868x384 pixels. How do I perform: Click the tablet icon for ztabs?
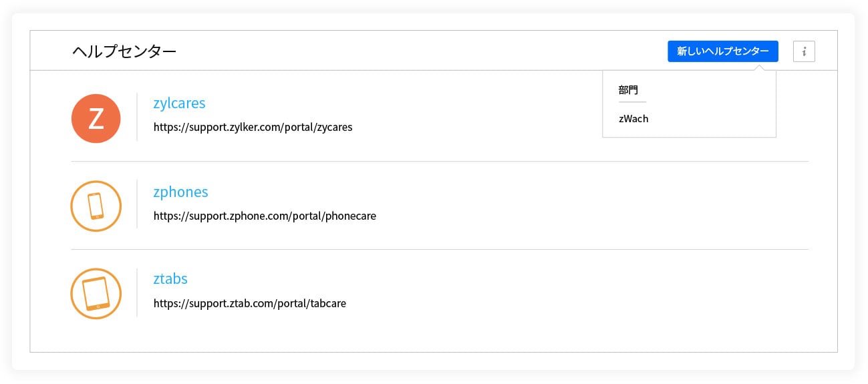tap(96, 294)
